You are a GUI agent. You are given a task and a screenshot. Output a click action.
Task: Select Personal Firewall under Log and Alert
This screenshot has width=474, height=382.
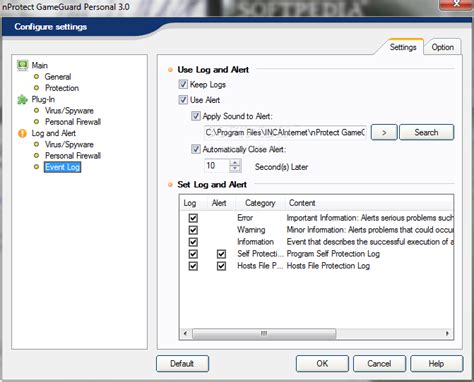73,156
